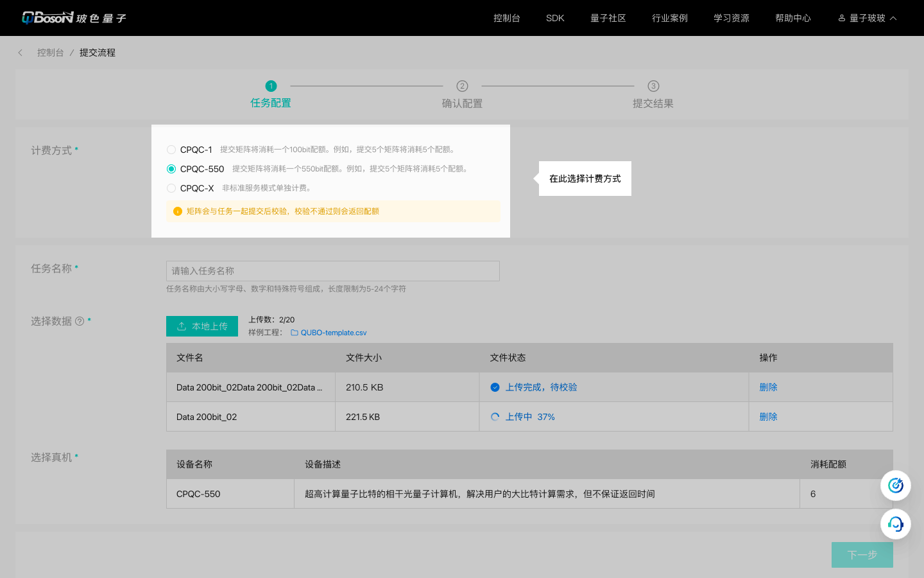The height and width of the screenshot is (578, 924).
Task: Click the floating target guide icon
Action: coord(896,486)
